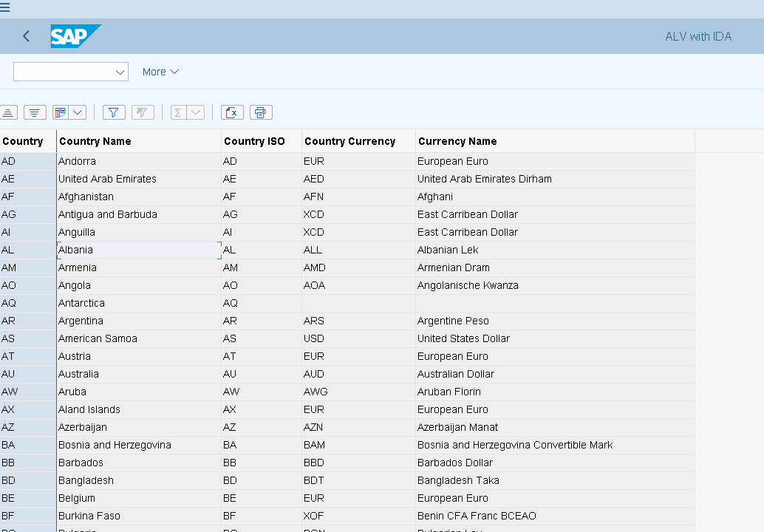This screenshot has width=764, height=532.
Task: Sort rows in ascending order
Action: click(8, 112)
